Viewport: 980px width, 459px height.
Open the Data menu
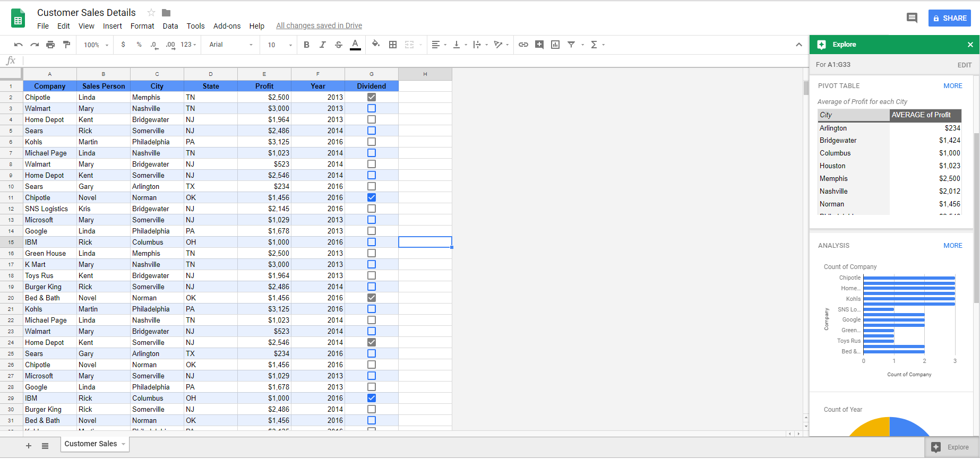(x=170, y=26)
